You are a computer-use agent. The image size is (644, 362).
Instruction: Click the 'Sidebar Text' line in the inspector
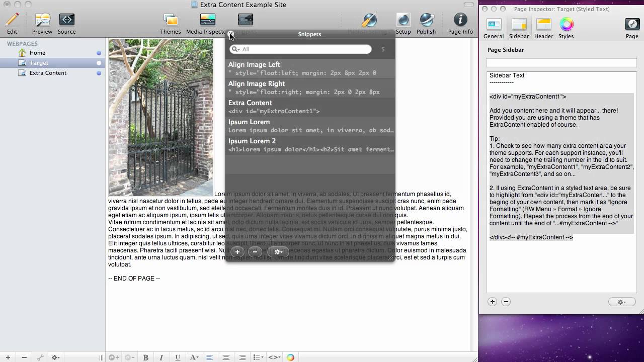click(507, 75)
